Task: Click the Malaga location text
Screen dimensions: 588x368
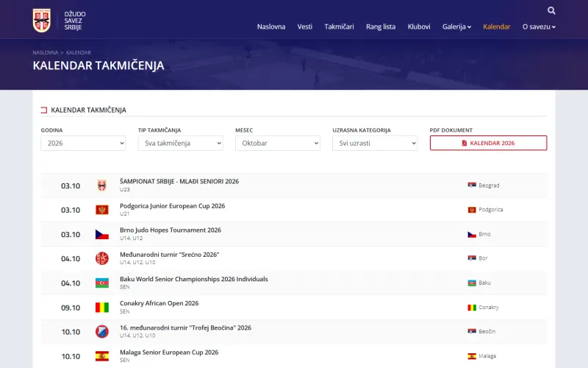Action: tap(487, 356)
